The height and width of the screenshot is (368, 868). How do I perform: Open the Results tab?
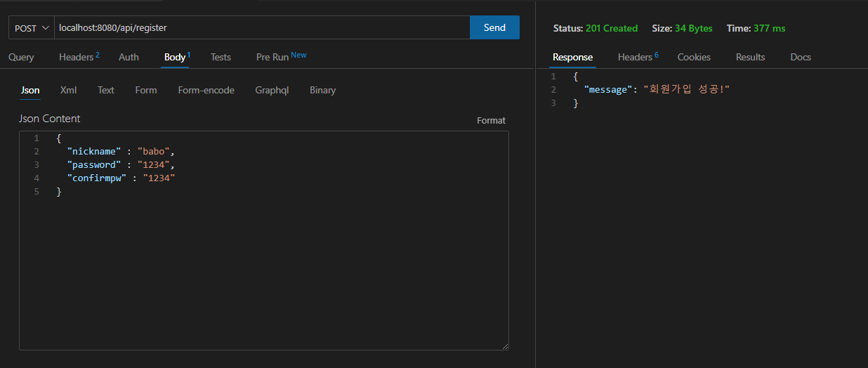click(x=750, y=57)
